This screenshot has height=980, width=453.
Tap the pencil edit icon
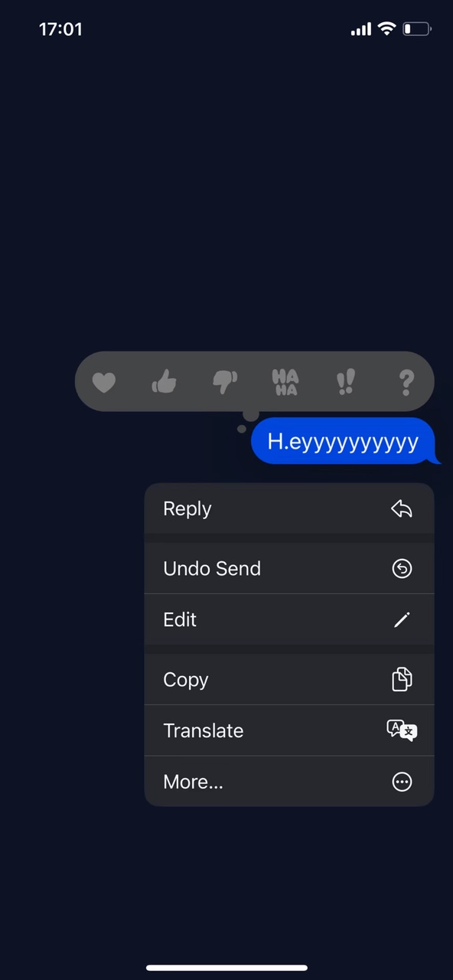click(402, 619)
